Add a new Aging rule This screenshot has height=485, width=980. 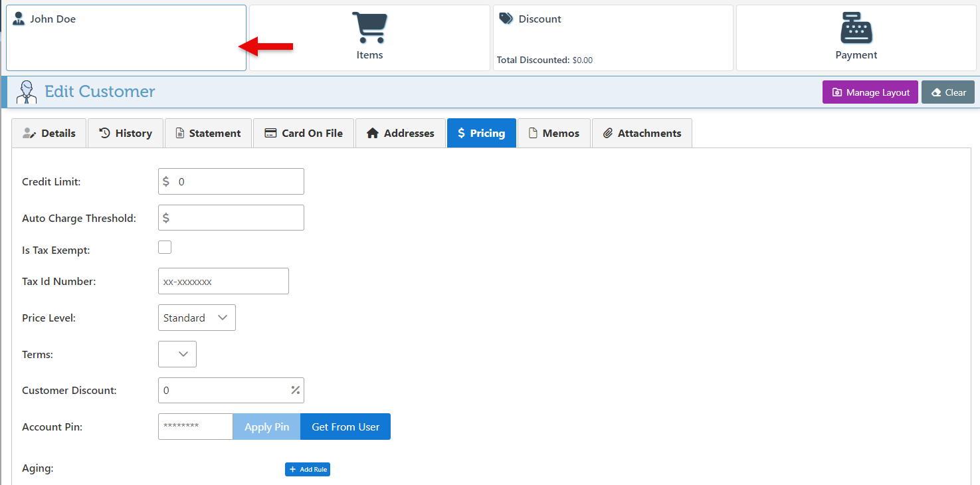pyautogui.click(x=308, y=469)
